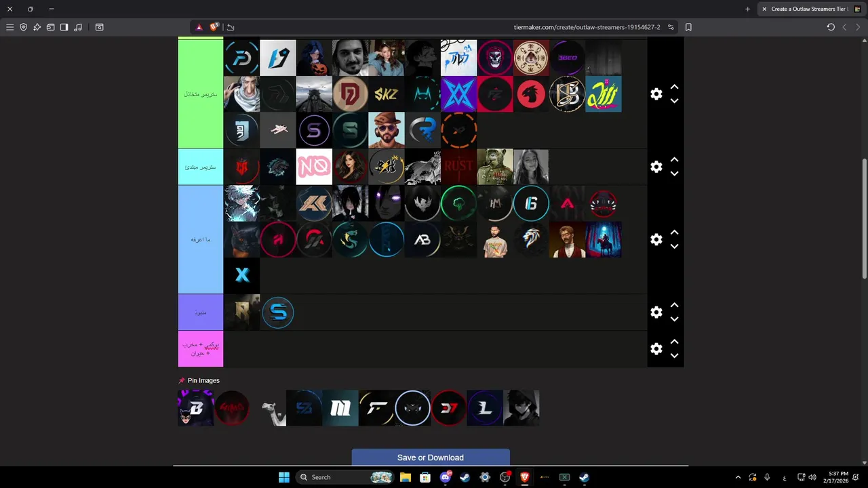Move green ستريمر متفاعل tier down
868x488 pixels.
click(x=674, y=101)
